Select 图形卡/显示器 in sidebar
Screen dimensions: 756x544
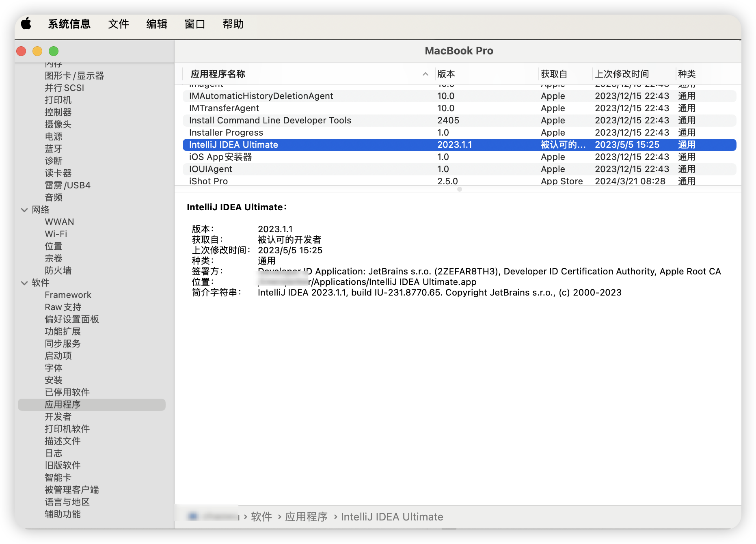click(74, 76)
